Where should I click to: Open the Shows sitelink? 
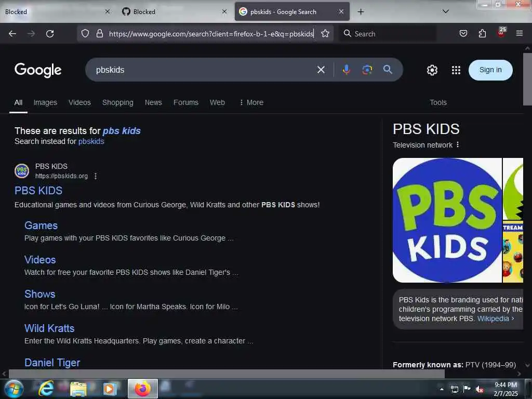[39, 294]
